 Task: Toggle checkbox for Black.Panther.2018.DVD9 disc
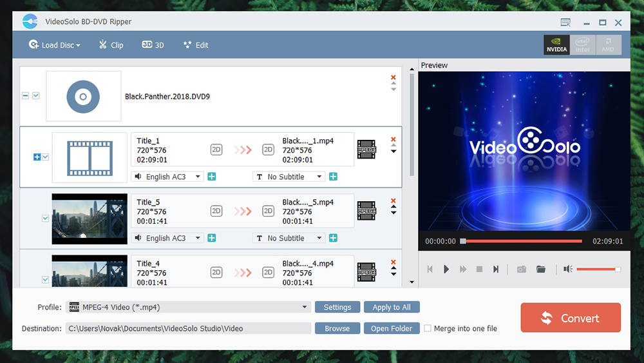pos(36,95)
